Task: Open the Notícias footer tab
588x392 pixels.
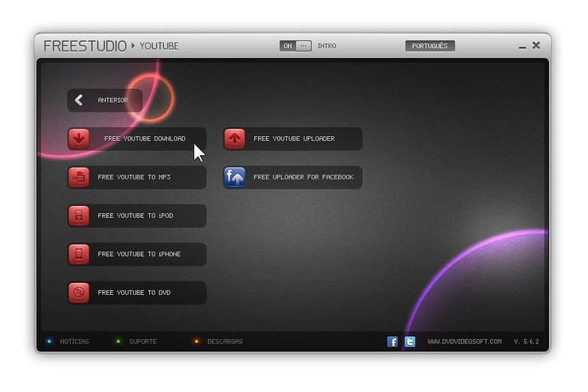Action: (73, 342)
